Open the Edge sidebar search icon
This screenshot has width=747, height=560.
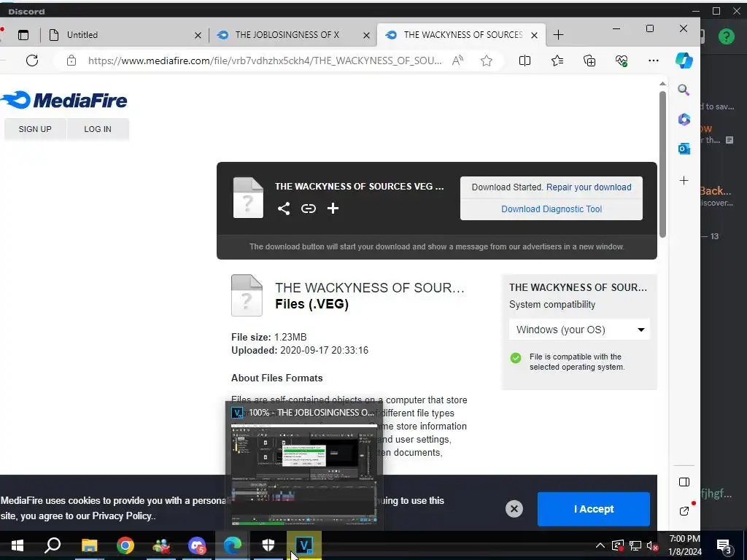684,90
